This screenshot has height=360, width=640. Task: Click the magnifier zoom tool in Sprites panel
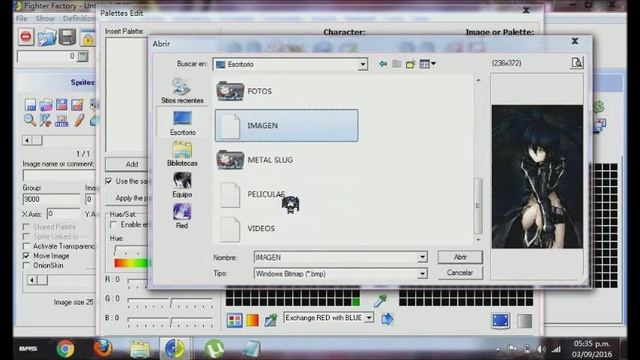30,120
